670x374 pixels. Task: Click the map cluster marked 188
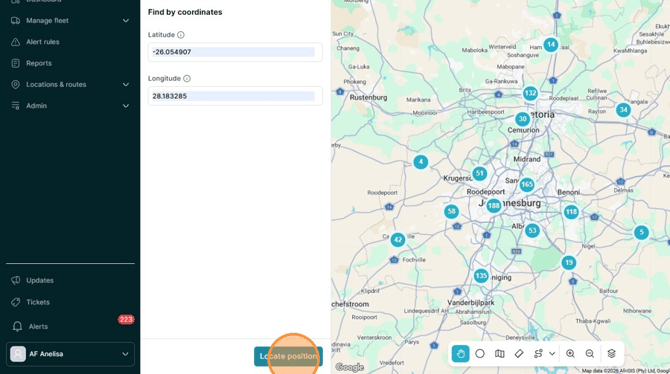pyautogui.click(x=494, y=206)
